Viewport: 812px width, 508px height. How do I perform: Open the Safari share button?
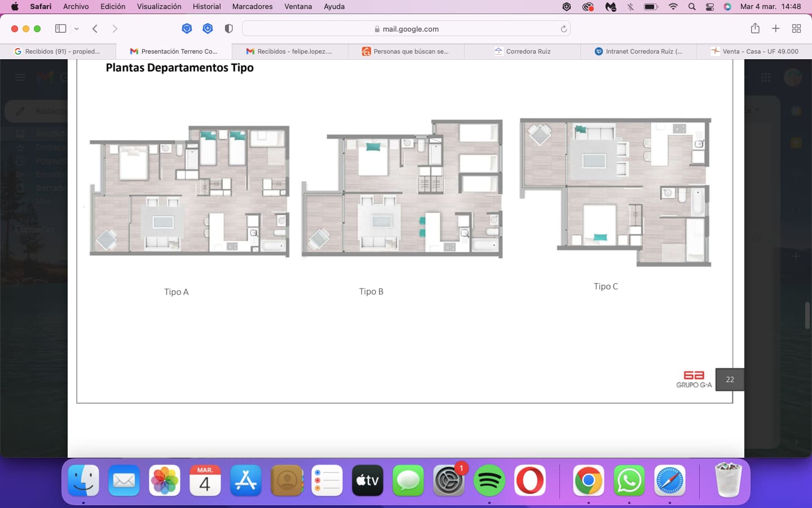coord(755,28)
